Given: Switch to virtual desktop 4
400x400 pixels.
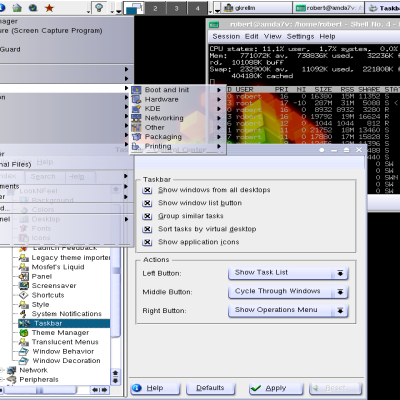Looking at the screenshot, I should (x=198, y=8).
